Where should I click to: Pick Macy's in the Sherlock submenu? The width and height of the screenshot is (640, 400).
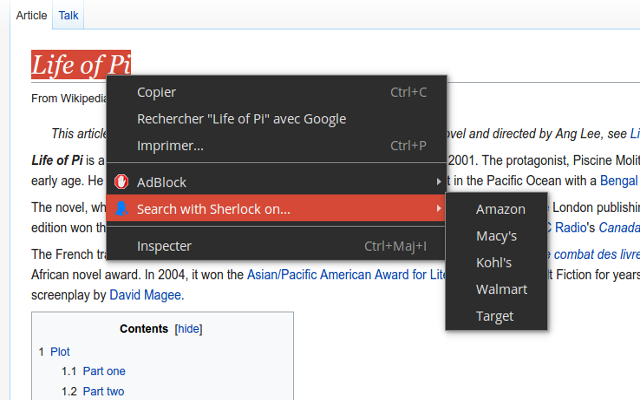point(496,236)
